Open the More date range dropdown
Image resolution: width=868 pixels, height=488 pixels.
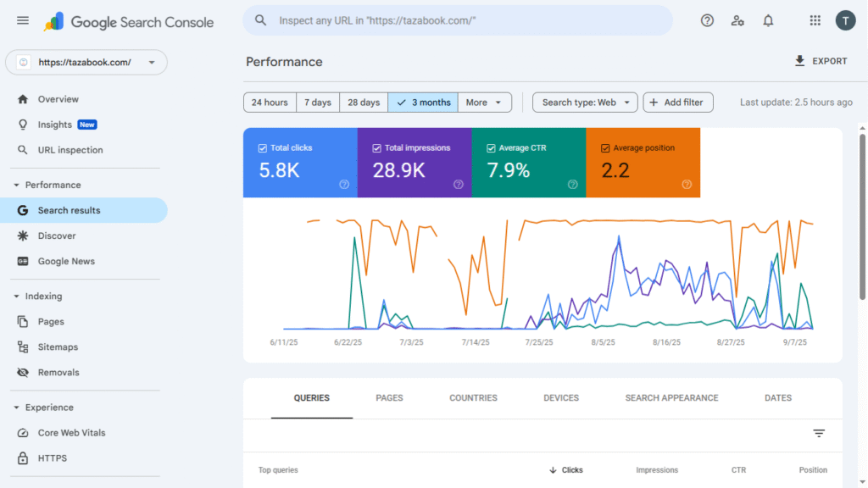coord(484,103)
